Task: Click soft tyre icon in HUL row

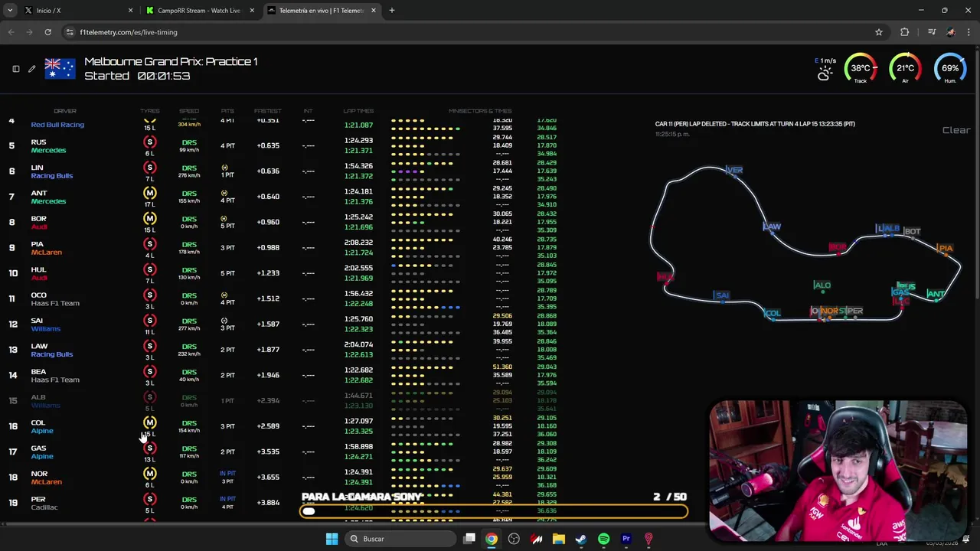Action: [x=150, y=269]
